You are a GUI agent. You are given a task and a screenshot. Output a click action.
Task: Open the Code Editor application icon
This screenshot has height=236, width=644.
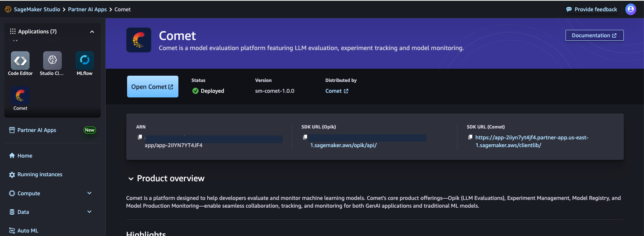[20, 61]
